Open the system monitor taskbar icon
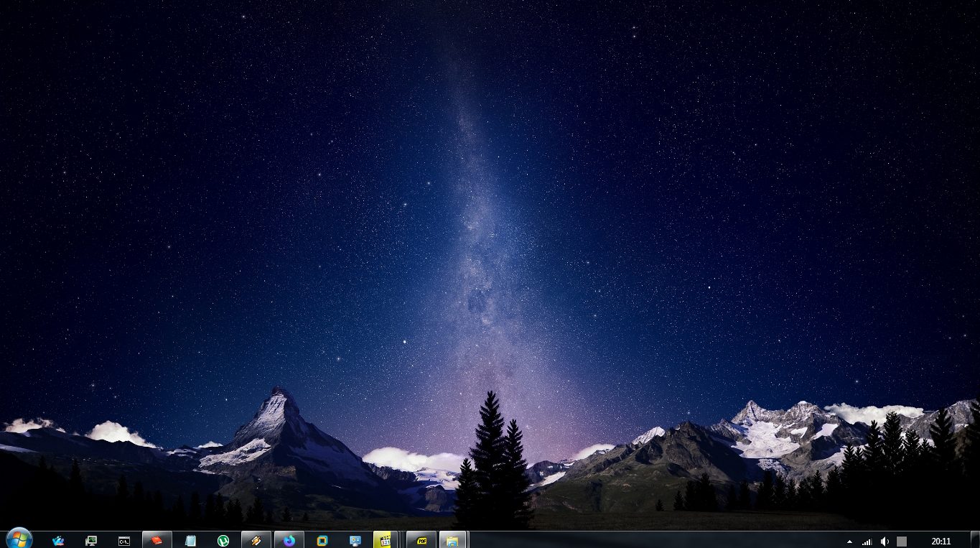 pyautogui.click(x=91, y=541)
